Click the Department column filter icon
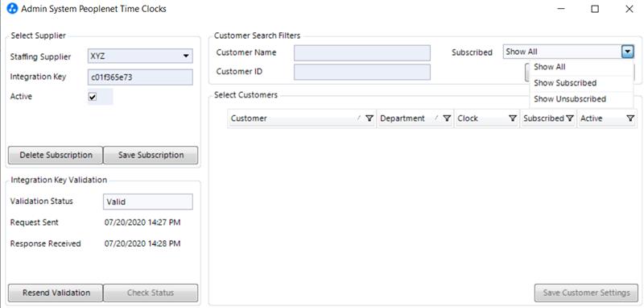 [448, 119]
